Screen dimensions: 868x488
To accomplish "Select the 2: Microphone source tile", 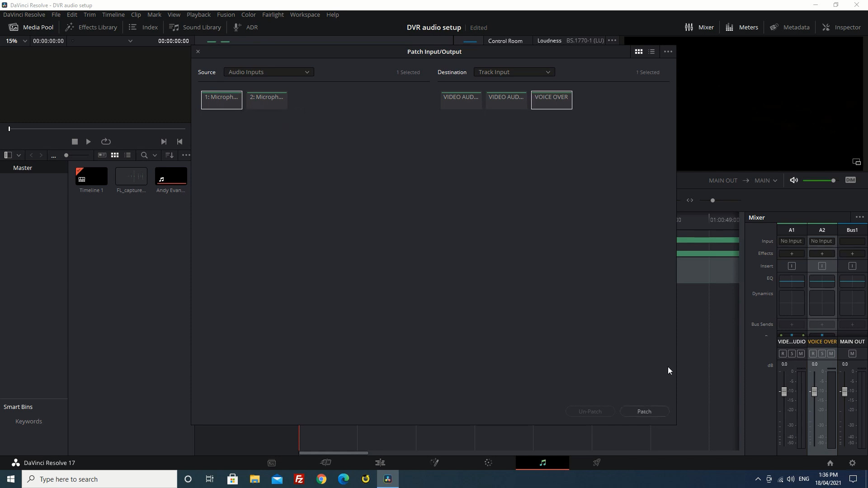I will [267, 100].
